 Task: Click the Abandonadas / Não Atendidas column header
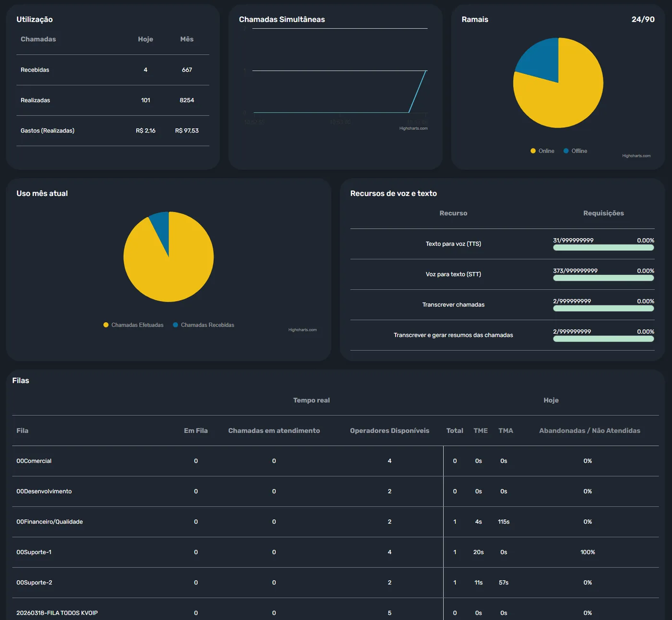tap(589, 431)
